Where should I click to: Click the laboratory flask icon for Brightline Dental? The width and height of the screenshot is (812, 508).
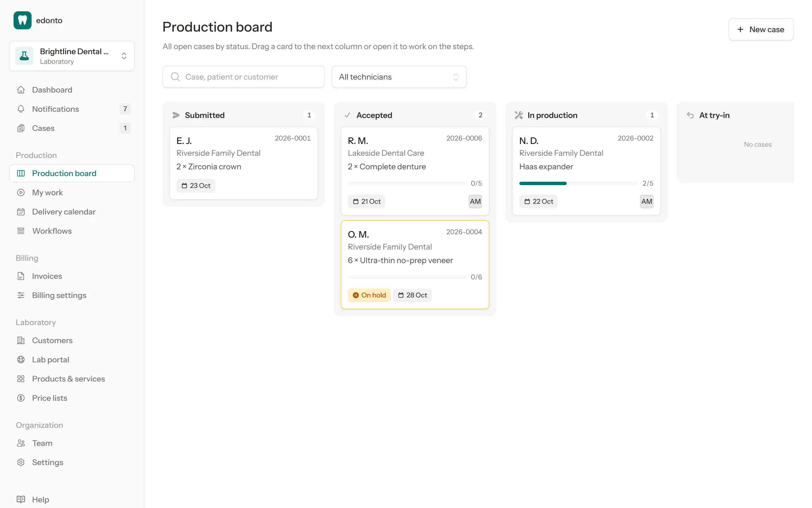tap(24, 56)
